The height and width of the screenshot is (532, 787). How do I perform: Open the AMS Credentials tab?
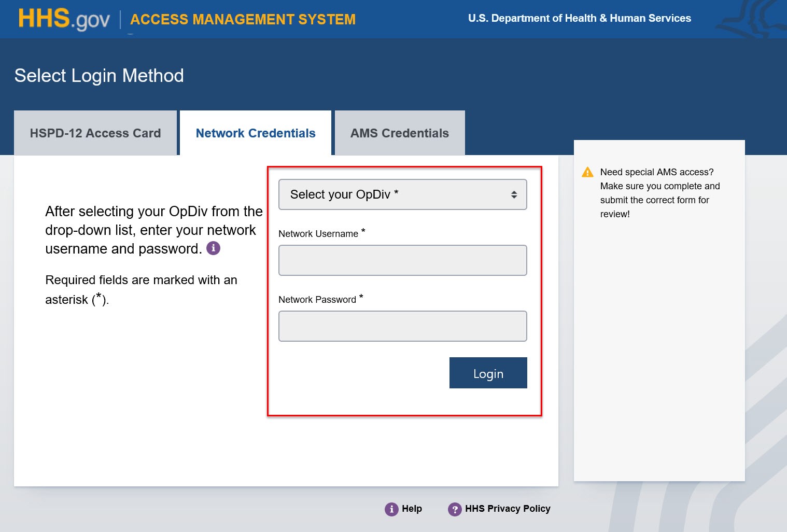(x=399, y=133)
